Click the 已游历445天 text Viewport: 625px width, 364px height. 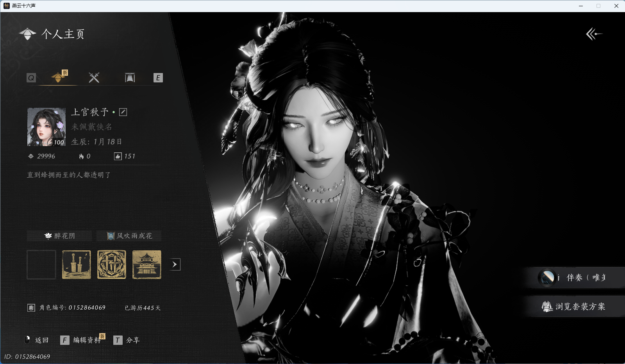tap(143, 308)
